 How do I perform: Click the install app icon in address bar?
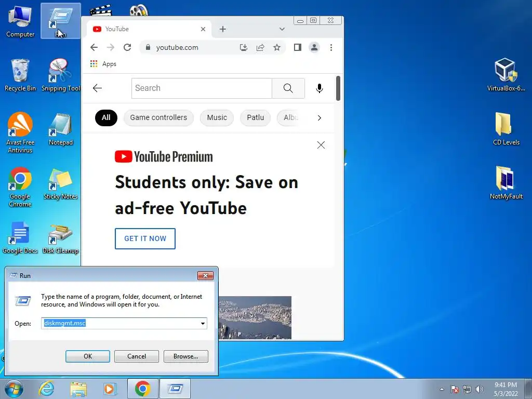tap(243, 47)
